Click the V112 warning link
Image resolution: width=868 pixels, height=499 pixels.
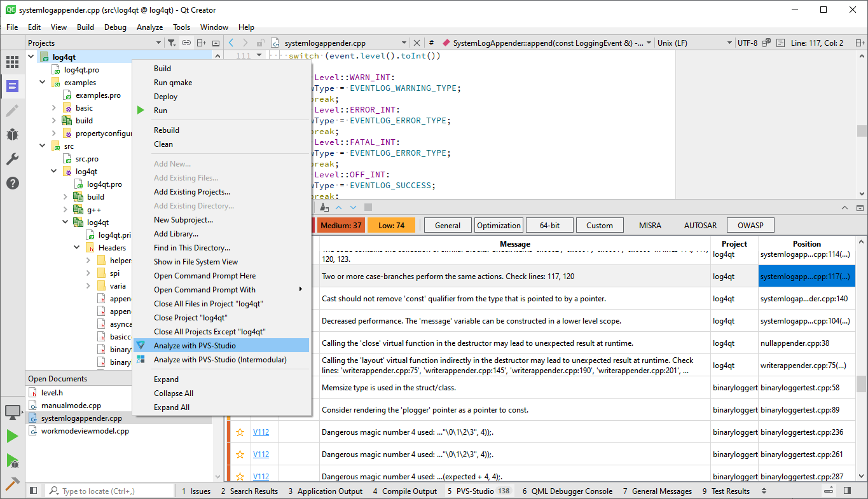(261, 432)
